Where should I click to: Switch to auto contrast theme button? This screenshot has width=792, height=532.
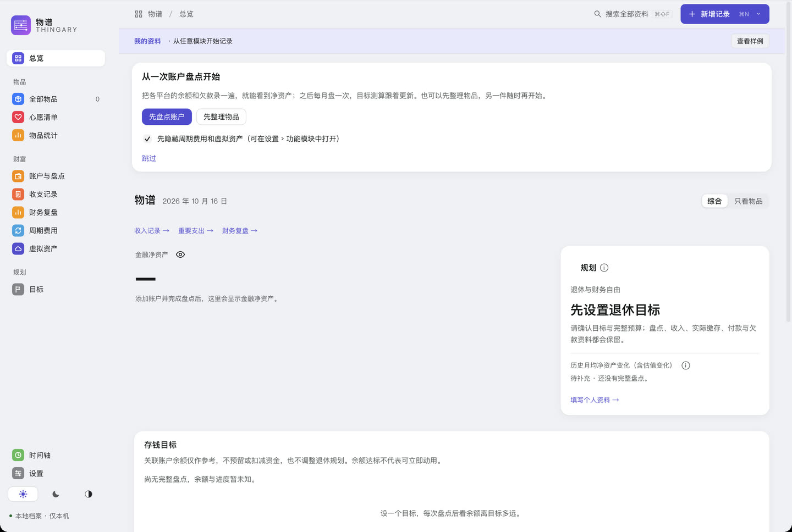89,494
